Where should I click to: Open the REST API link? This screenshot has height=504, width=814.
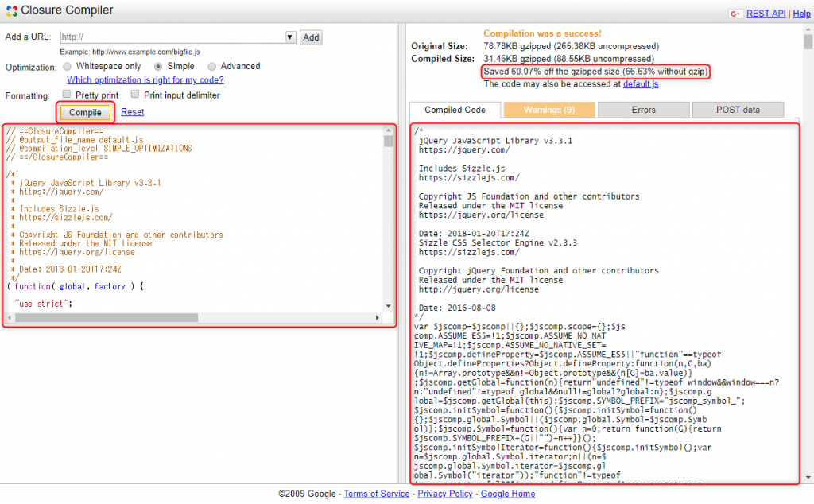coord(766,14)
